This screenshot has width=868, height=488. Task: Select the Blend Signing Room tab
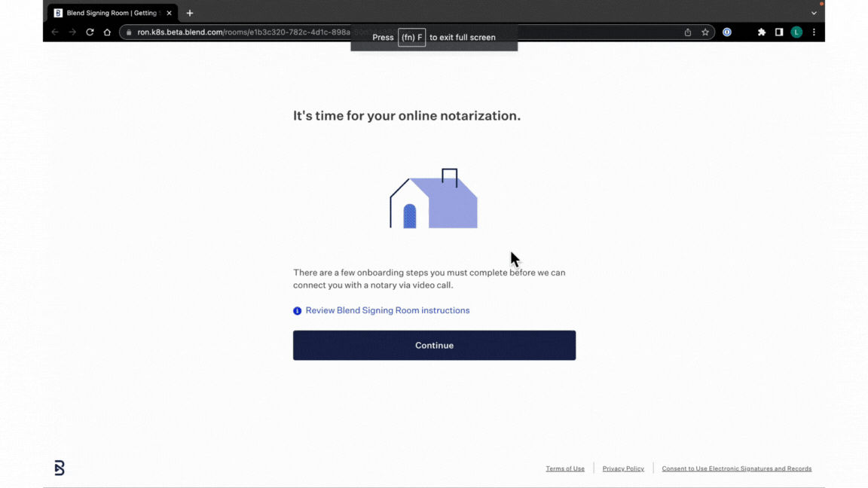[112, 13]
